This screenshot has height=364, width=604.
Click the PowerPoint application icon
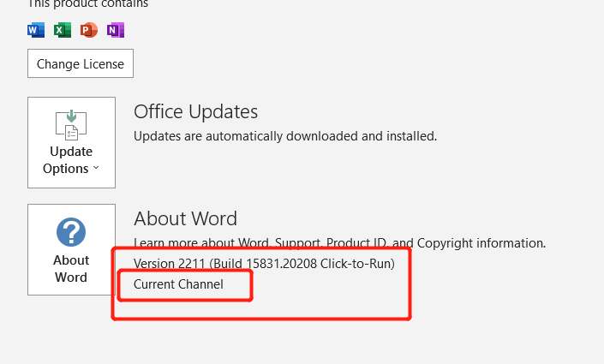coord(89,30)
